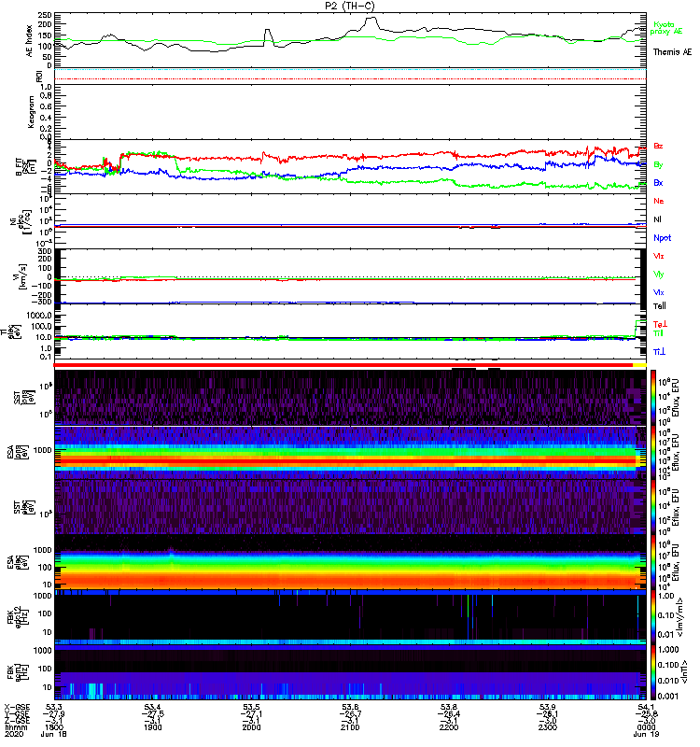The image size is (700, 747).
Task: Select the green 'By' legend entry
Action: 658,164
